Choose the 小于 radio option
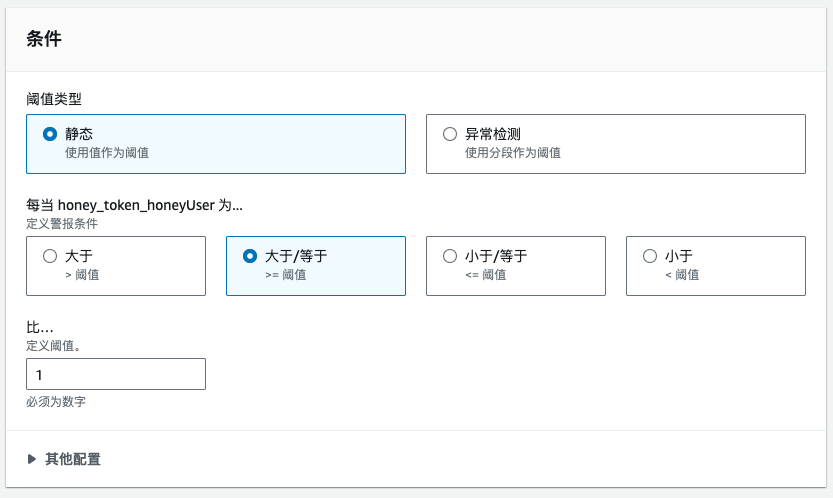Screen dimensions: 833x498 650,256
